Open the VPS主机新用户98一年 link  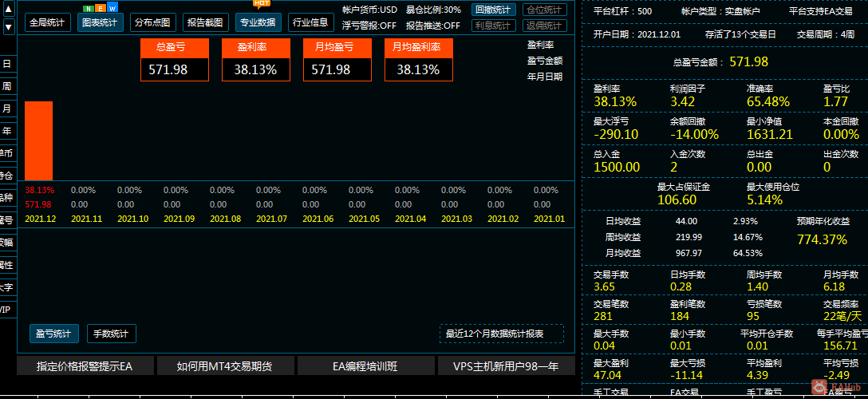[506, 366]
